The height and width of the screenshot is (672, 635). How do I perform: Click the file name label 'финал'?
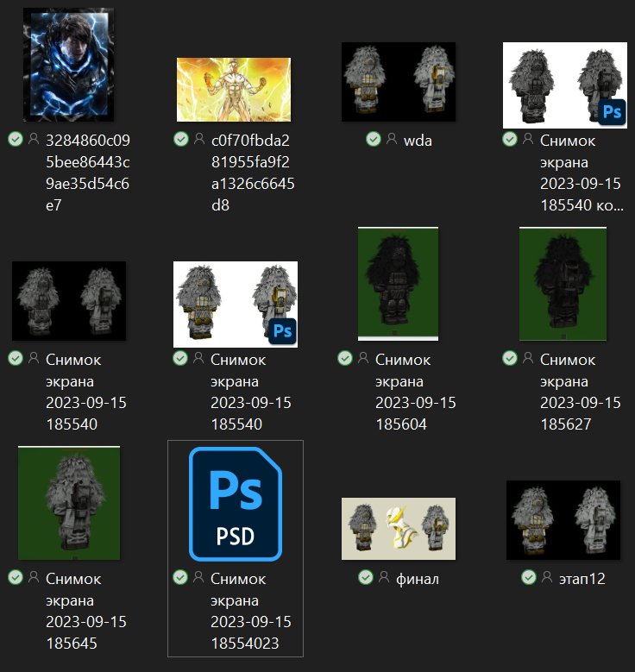pos(418,579)
